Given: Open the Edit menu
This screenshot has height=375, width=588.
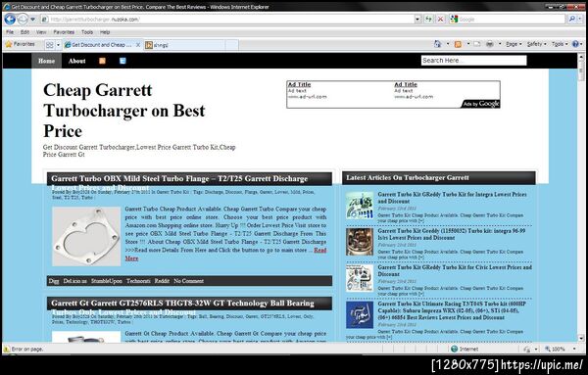Looking at the screenshot, I should [x=24, y=32].
